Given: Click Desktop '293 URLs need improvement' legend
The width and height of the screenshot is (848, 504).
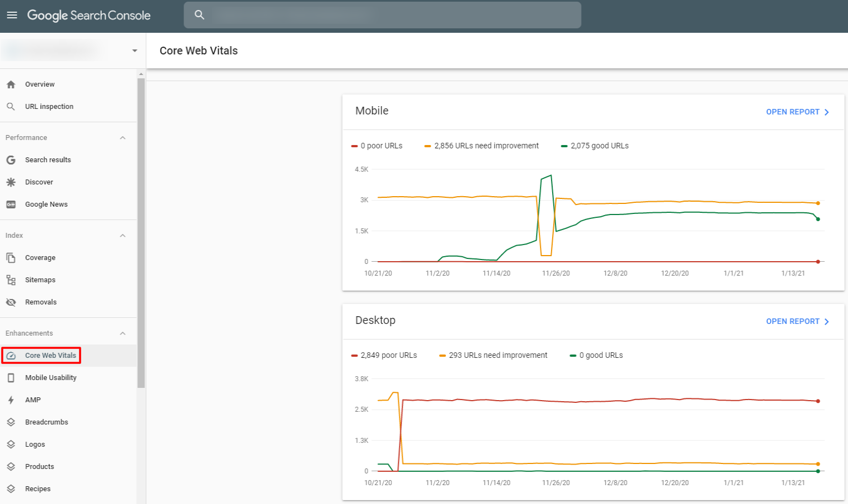Looking at the screenshot, I should [x=493, y=356].
